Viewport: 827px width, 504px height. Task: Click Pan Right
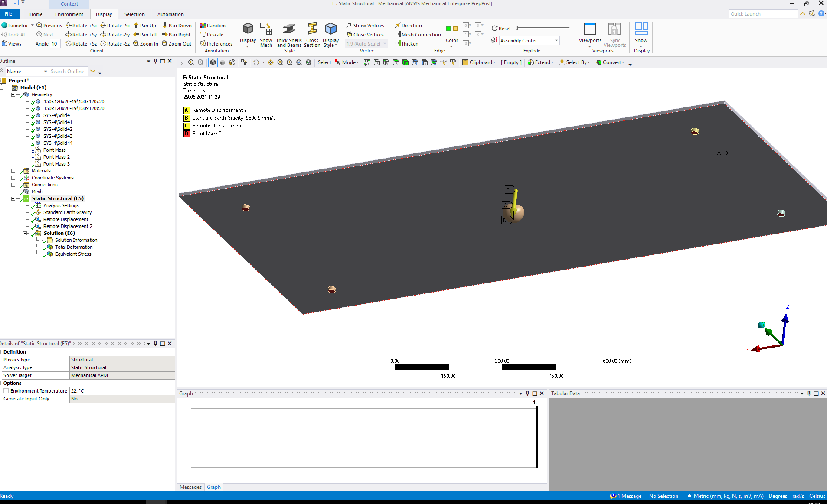(x=176, y=35)
